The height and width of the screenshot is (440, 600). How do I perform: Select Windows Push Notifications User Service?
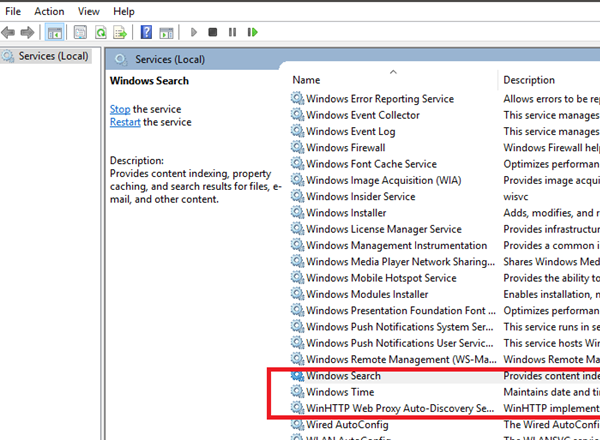[399, 343]
